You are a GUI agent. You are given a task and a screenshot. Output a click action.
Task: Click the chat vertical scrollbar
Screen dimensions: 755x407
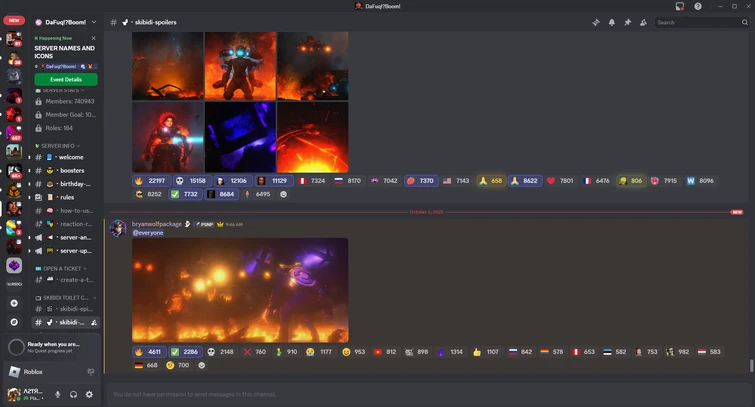751,366
